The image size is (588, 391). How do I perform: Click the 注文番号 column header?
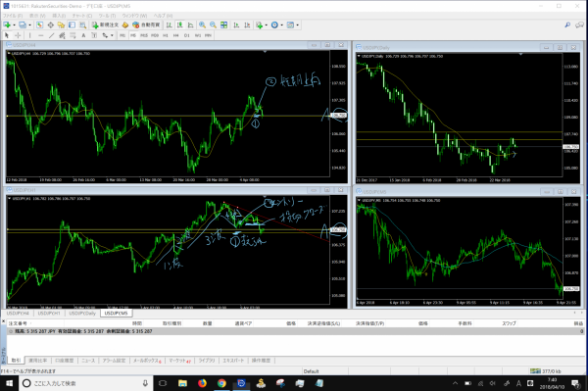[x=18, y=323]
